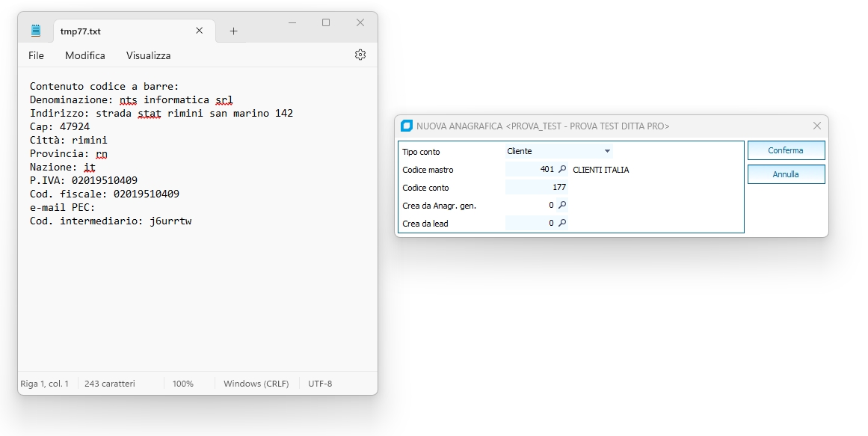This screenshot has width=868, height=436.
Task: Click the UTF-8 encoding status entry
Action: click(x=320, y=384)
